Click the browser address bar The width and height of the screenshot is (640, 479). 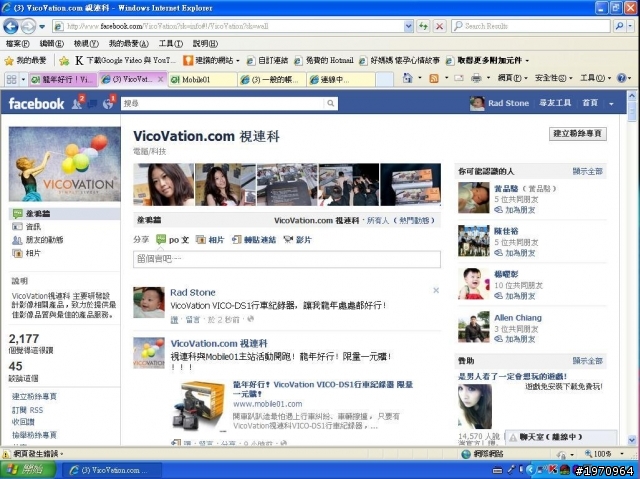[x=233, y=27]
